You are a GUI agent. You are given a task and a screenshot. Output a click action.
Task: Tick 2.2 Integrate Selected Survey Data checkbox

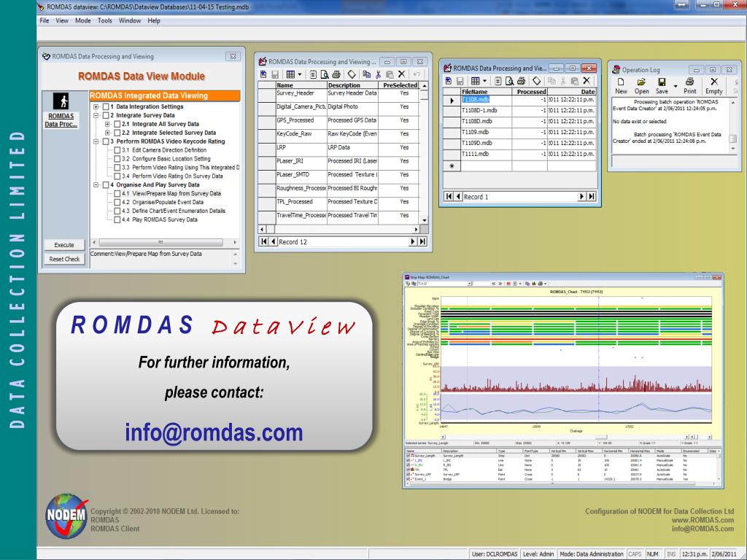(117, 133)
